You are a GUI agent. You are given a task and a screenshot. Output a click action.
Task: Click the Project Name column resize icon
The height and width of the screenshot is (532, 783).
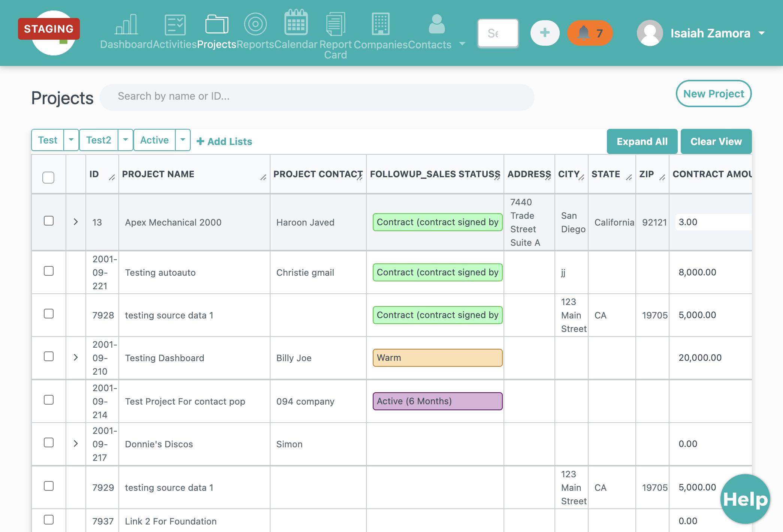click(x=263, y=178)
